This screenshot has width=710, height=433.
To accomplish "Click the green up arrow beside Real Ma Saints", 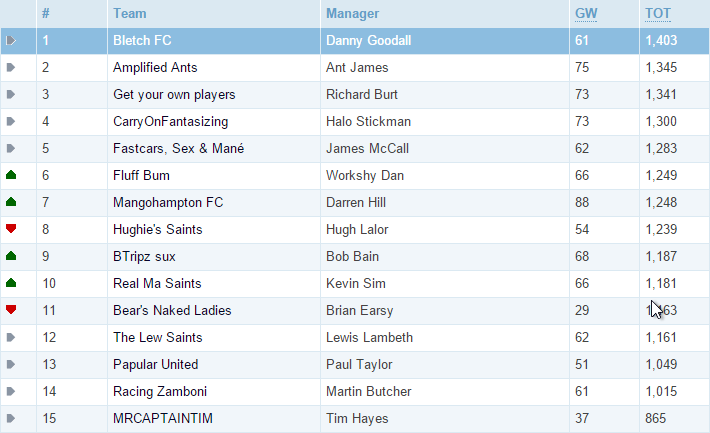I will click(x=11, y=283).
